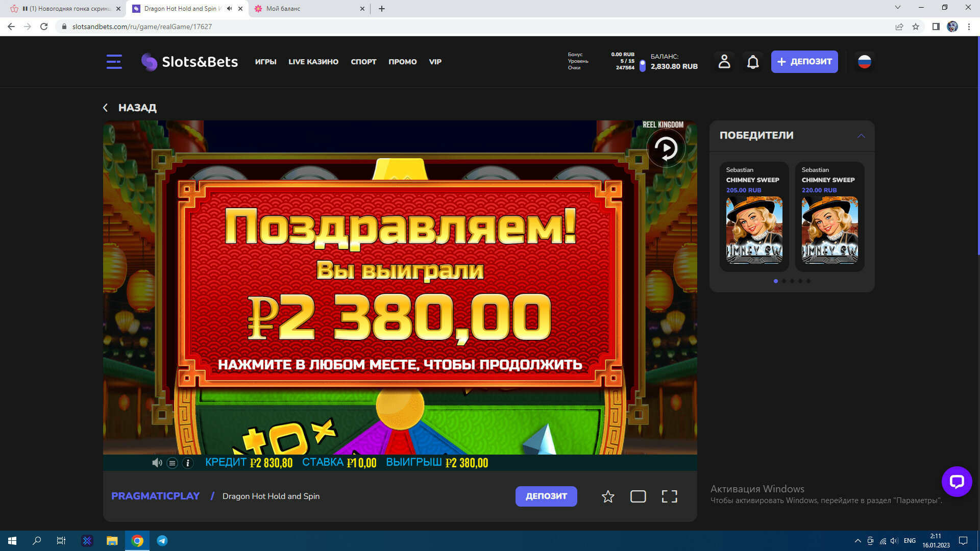Viewport: 980px width, 551px height.
Task: Mute the Dragon Hot tab audio
Action: [x=230, y=9]
